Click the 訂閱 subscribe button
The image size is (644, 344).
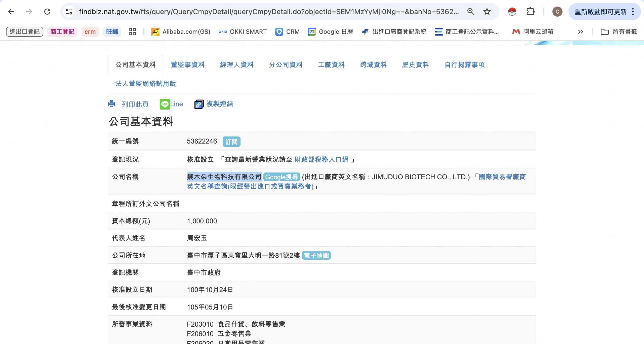coord(231,142)
